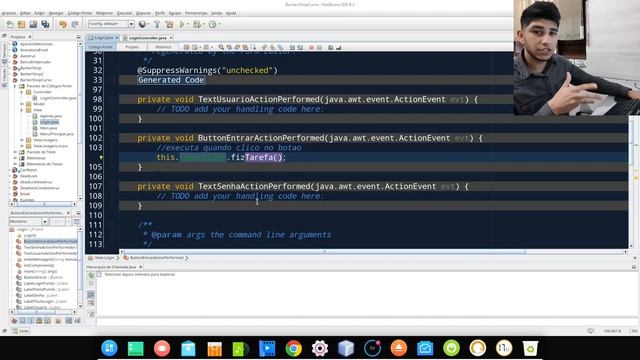This screenshot has width=640, height=360.
Task: Open the Editar menu
Action: point(25,13)
